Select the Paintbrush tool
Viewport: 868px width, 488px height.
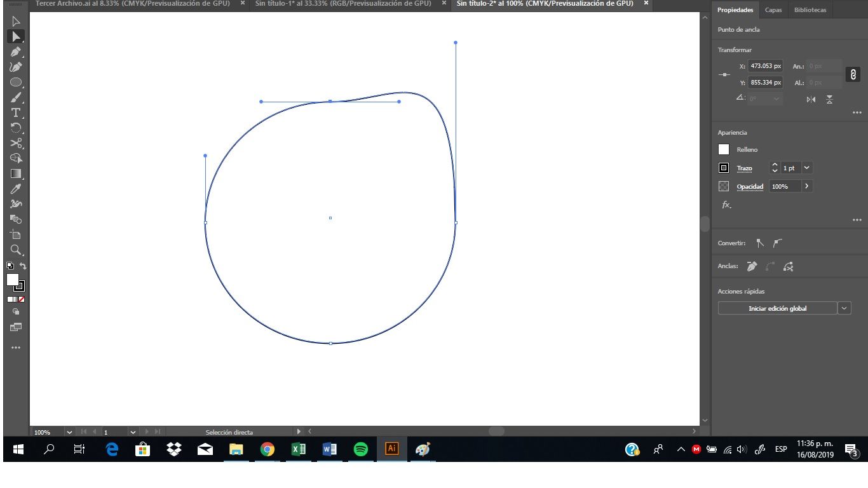click(16, 98)
